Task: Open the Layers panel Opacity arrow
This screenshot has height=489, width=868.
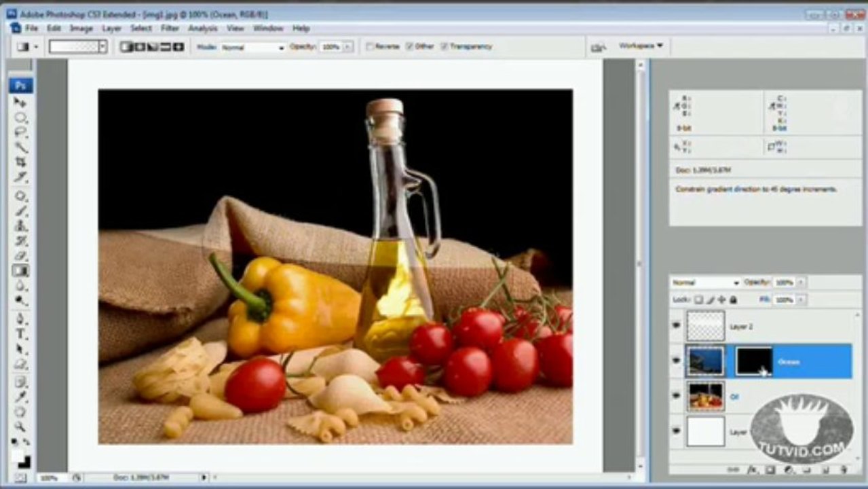Action: (x=800, y=283)
